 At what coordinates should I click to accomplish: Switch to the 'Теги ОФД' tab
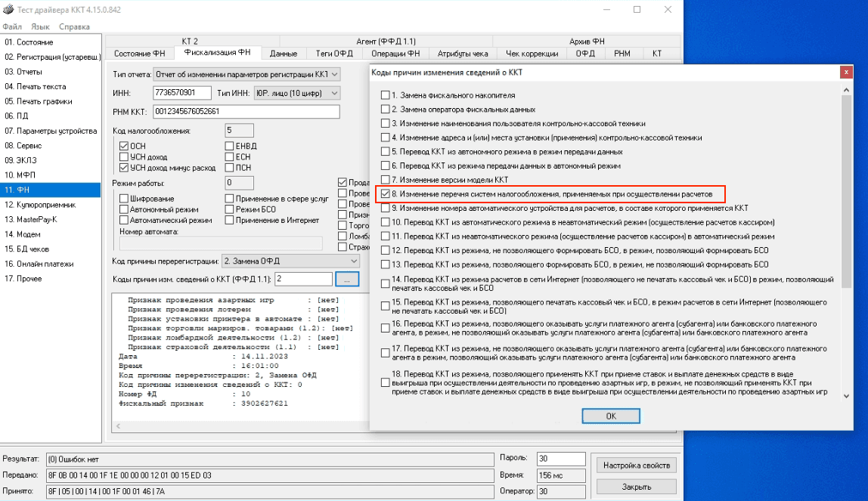point(334,54)
